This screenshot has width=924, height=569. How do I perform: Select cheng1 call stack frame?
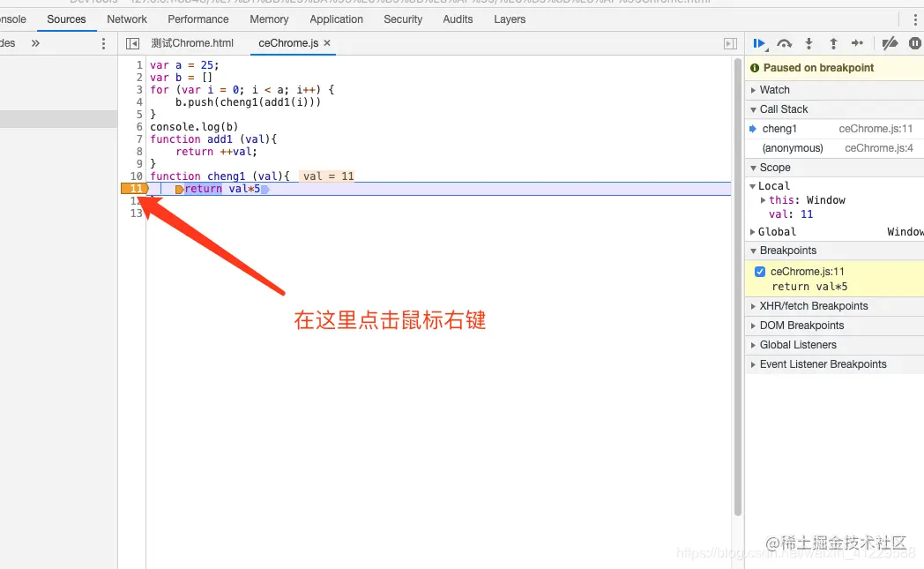coord(834,129)
